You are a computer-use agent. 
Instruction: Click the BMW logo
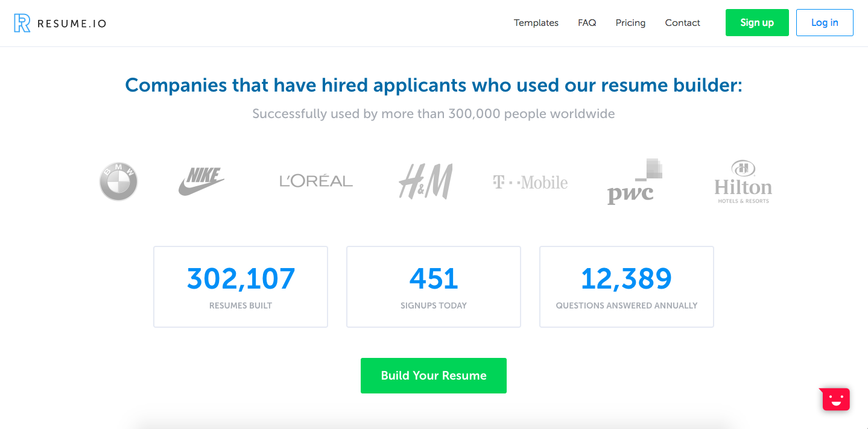point(119,181)
